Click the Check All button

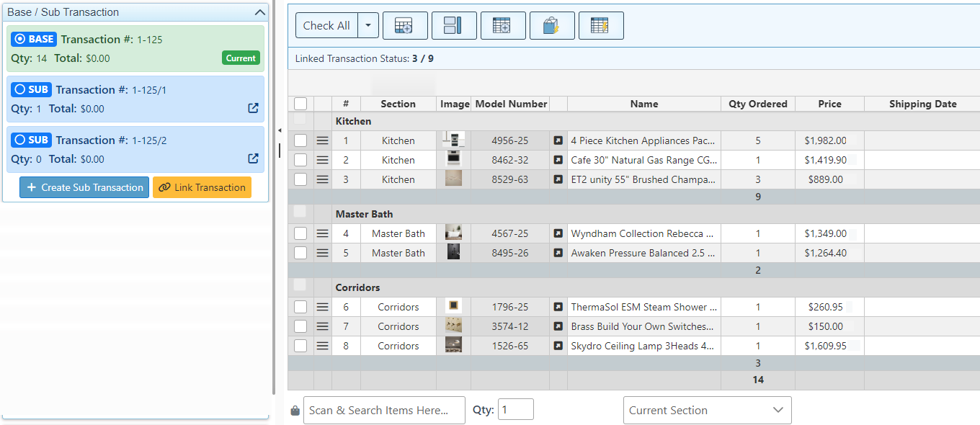point(326,26)
